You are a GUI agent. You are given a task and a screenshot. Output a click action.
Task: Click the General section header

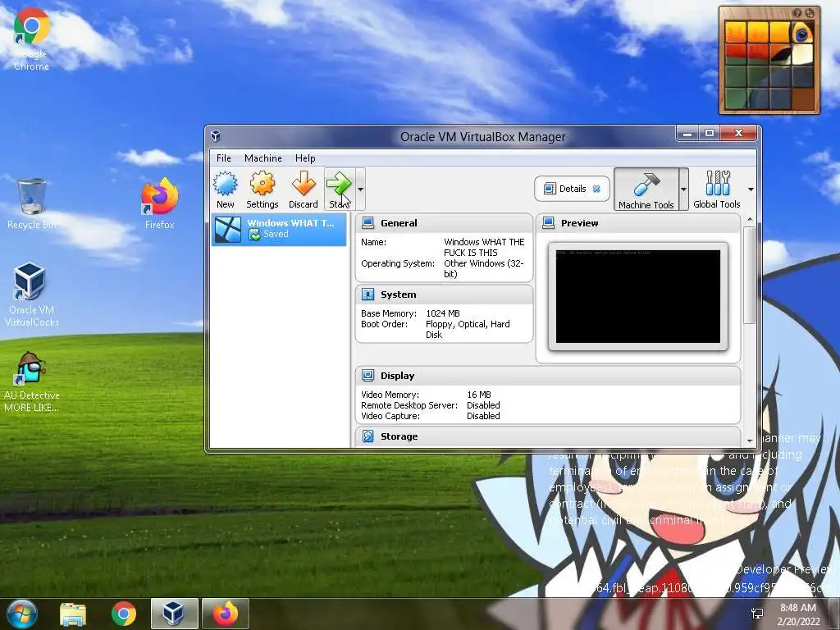[444, 223]
